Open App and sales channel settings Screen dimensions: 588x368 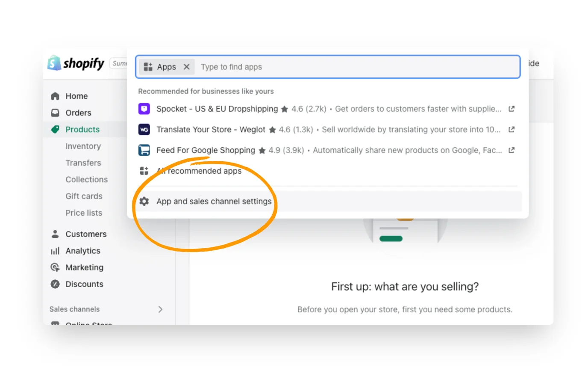pos(214,201)
